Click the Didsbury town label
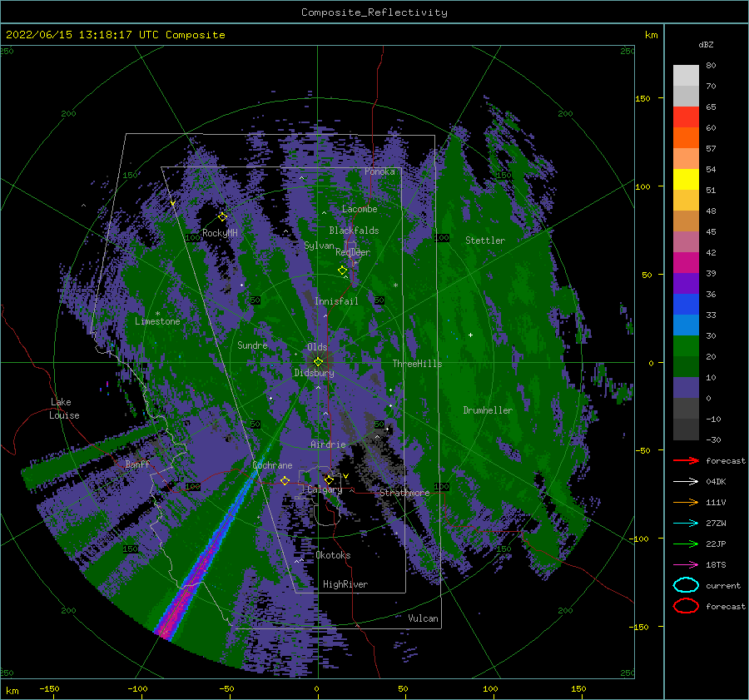The image size is (749, 700). pyautogui.click(x=315, y=373)
